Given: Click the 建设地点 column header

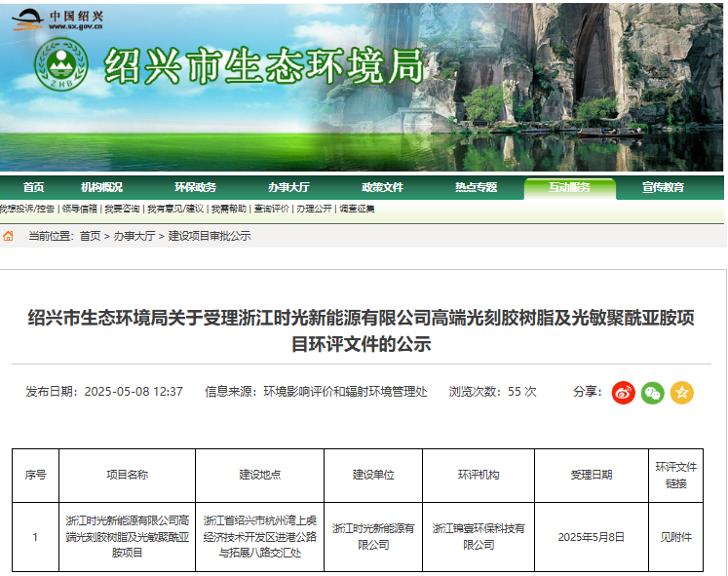Looking at the screenshot, I should (x=260, y=475).
